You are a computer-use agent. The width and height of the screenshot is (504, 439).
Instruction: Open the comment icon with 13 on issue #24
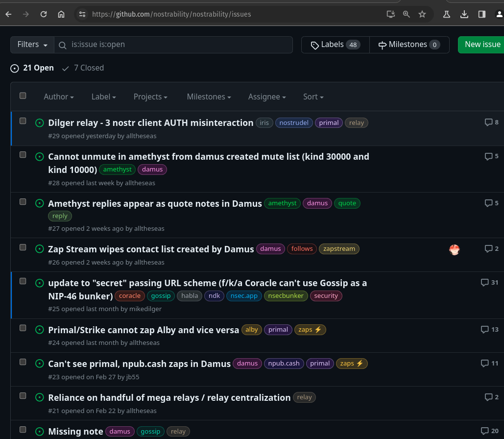click(x=489, y=329)
